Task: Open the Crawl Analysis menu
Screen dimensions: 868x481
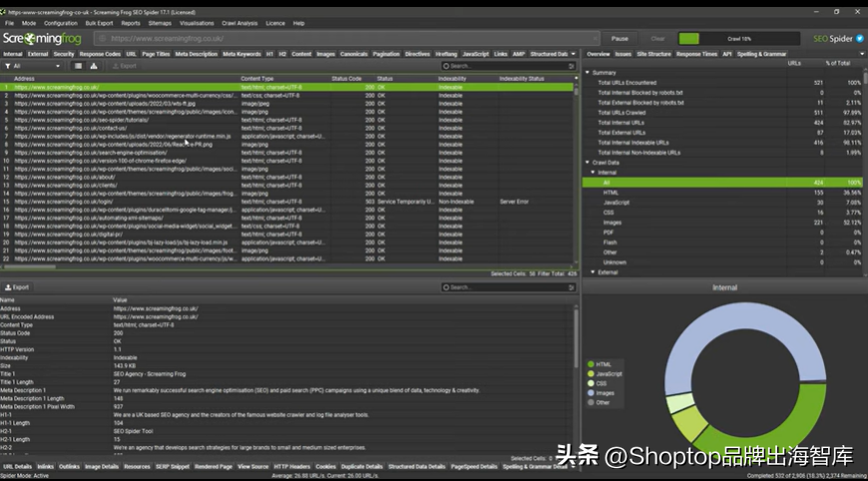Action: (x=239, y=23)
